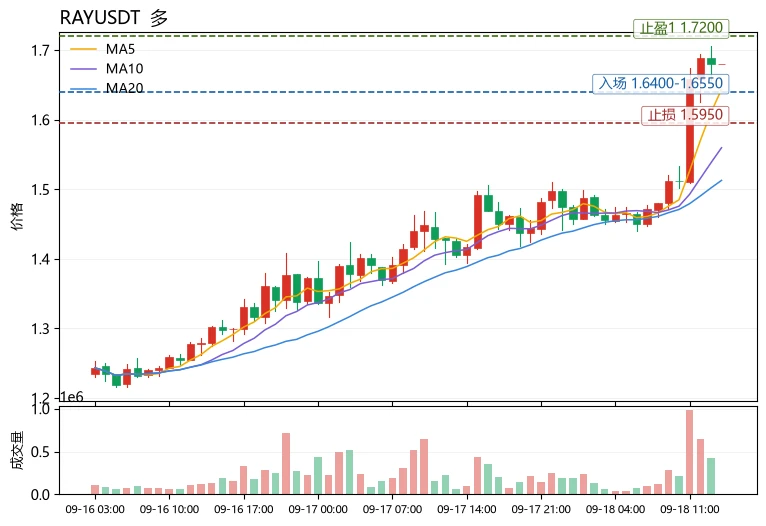Click the RAYUSDT chart title
This screenshot has height=526, width=766.
(x=114, y=18)
